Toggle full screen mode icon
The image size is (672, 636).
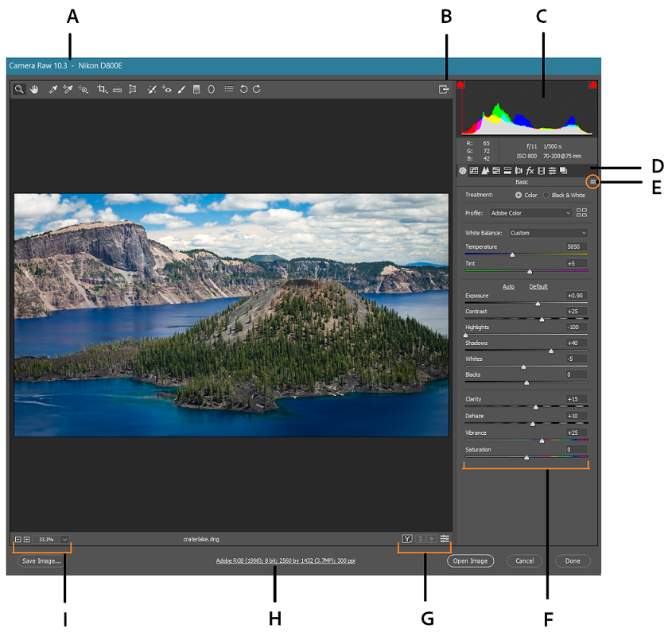[444, 89]
